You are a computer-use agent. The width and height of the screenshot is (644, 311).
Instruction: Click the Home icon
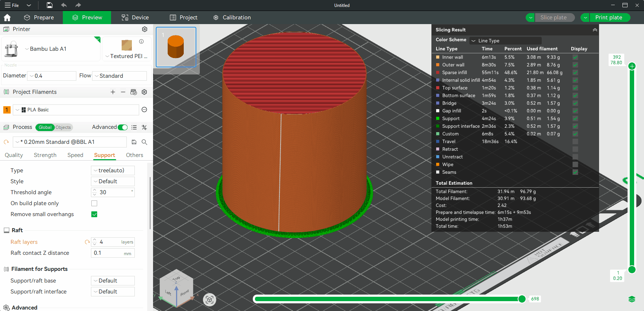[x=7, y=18]
